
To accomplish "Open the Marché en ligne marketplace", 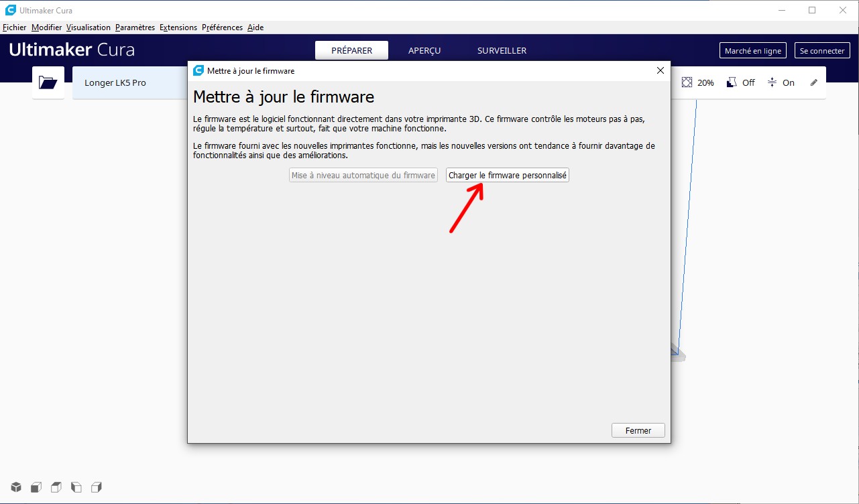I will coord(753,50).
